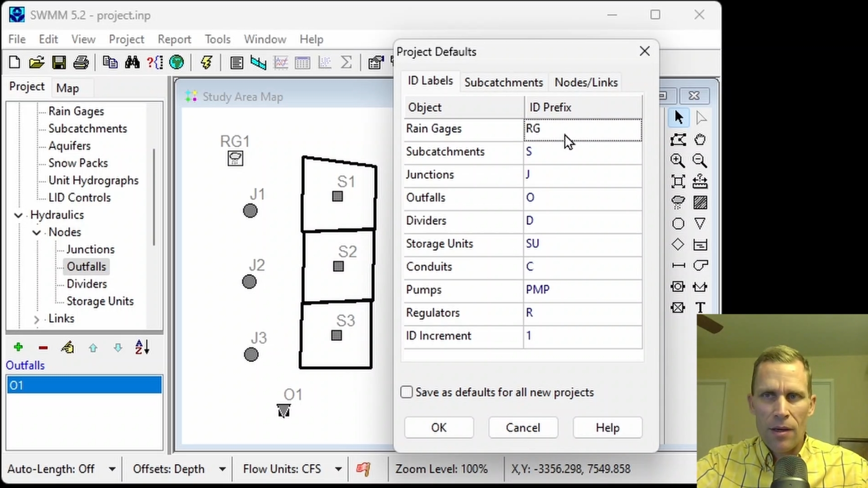Select Storage Units in project tree
The image size is (868, 488).
tap(100, 301)
